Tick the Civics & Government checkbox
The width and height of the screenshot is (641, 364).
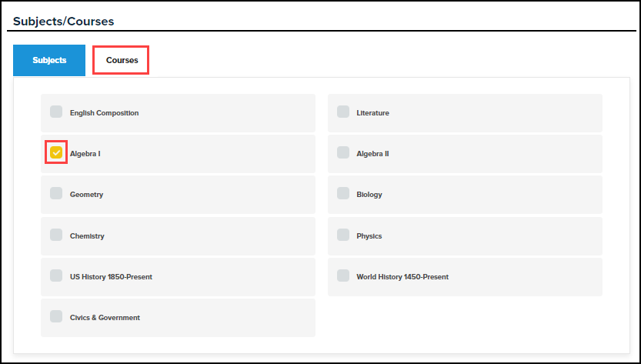56,316
